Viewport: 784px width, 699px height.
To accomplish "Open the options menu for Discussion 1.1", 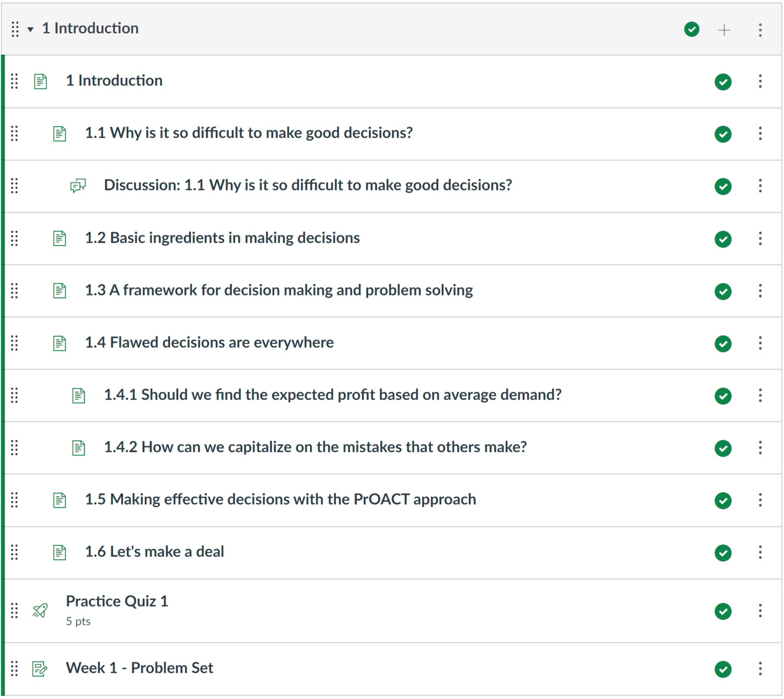I will (760, 186).
